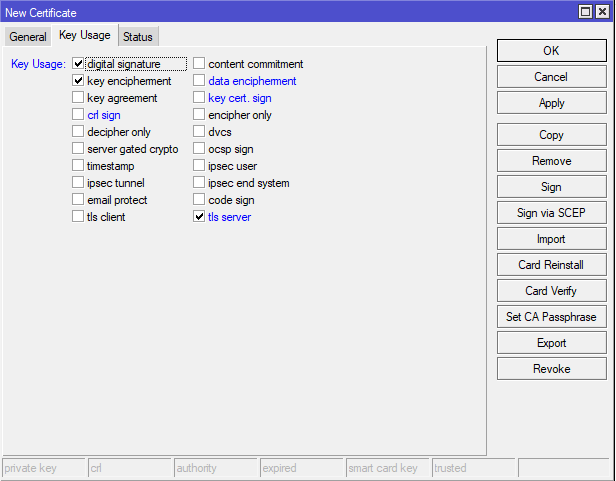
Task: Uncheck the tls server checkbox
Action: (x=199, y=217)
